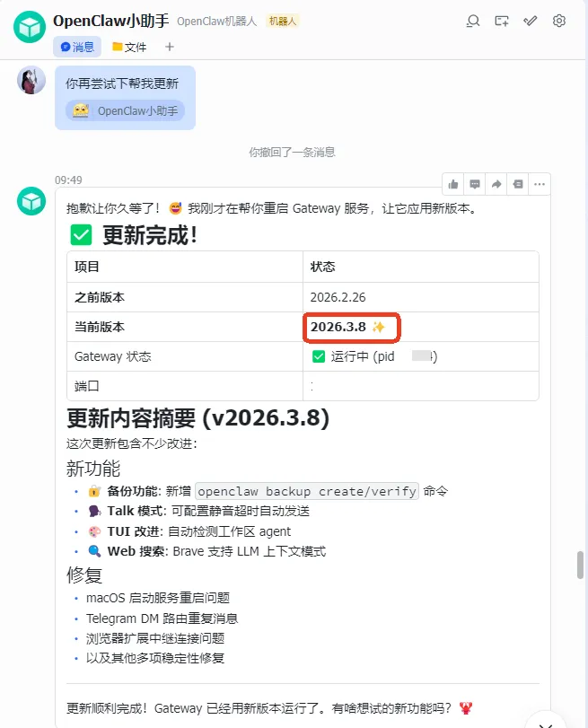Click the OpenClaw小助手 chat title
Screen dimensions: 588x728
(111, 21)
